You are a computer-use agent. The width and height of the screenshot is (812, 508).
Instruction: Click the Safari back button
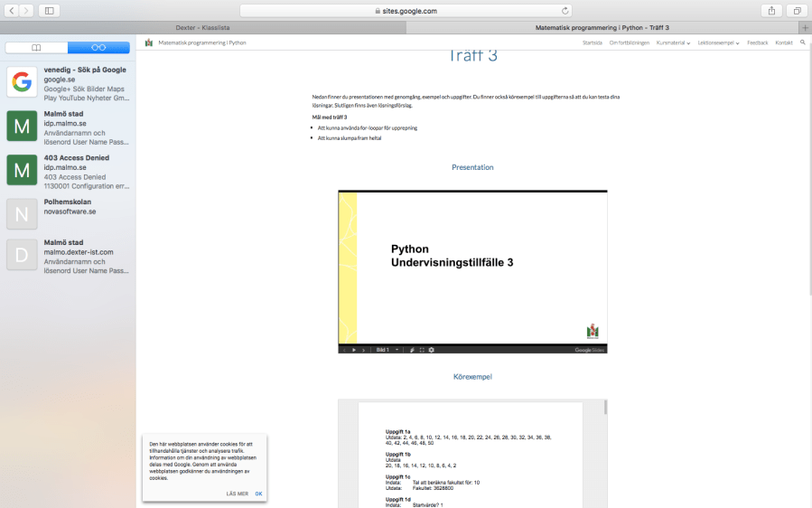(12, 11)
